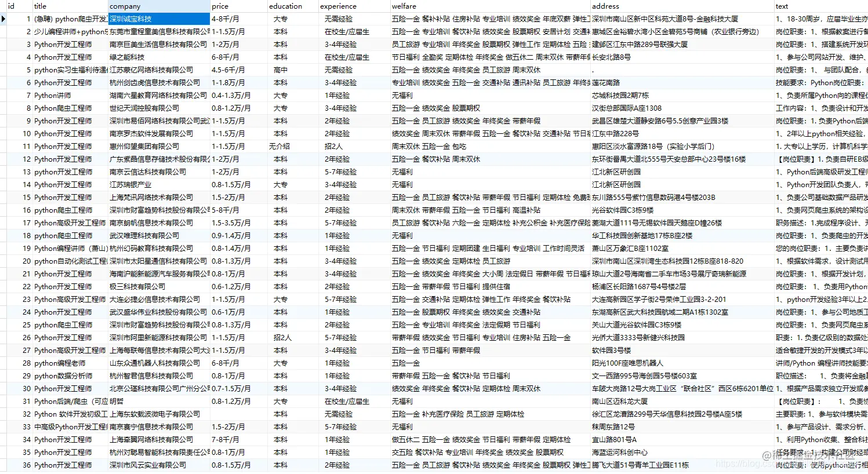Select the address cell 软件园3号楼

coord(682,351)
